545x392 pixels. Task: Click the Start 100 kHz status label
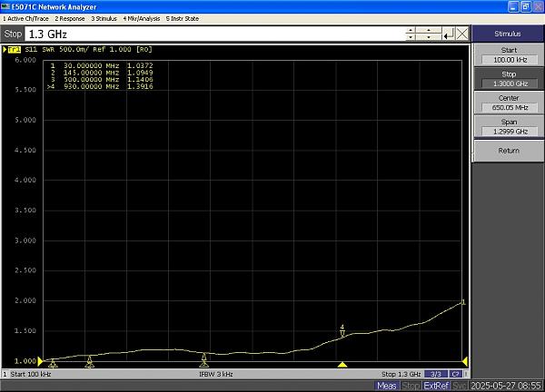coord(31,374)
